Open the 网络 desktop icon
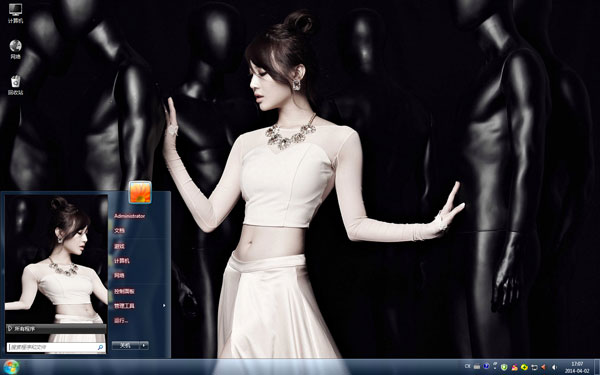 click(x=15, y=50)
